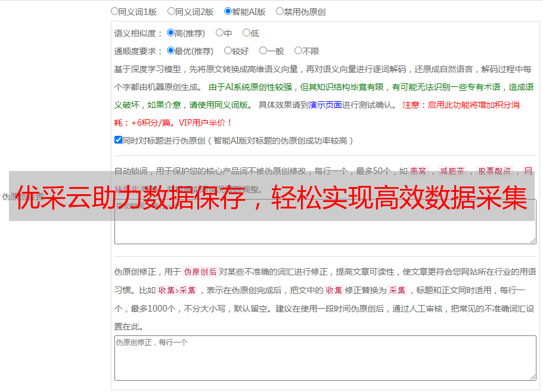543x392 pixels.
Task: Toggle 同时对标题进行伪原创 checkbox
Action: click(118, 140)
